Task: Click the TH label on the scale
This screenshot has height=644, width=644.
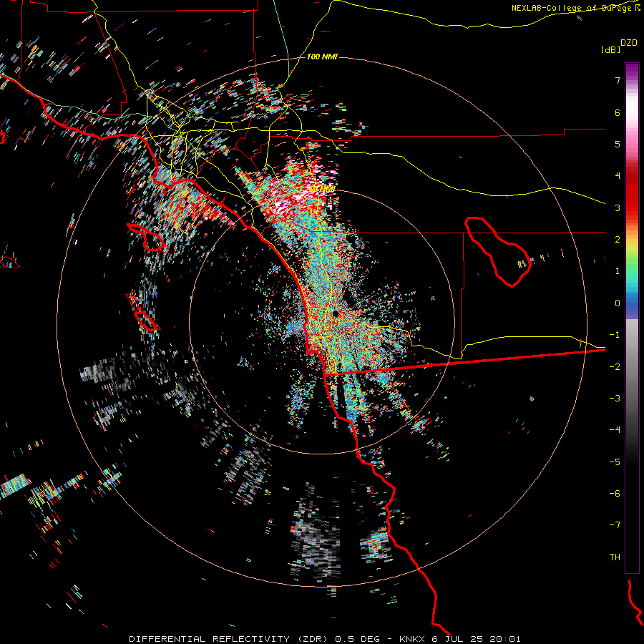Action: coord(615,557)
